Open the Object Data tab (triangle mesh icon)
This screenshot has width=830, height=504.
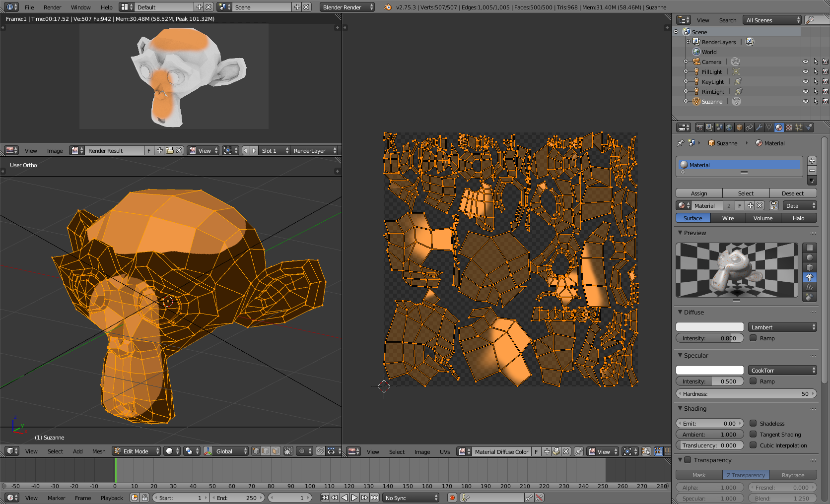coord(769,127)
